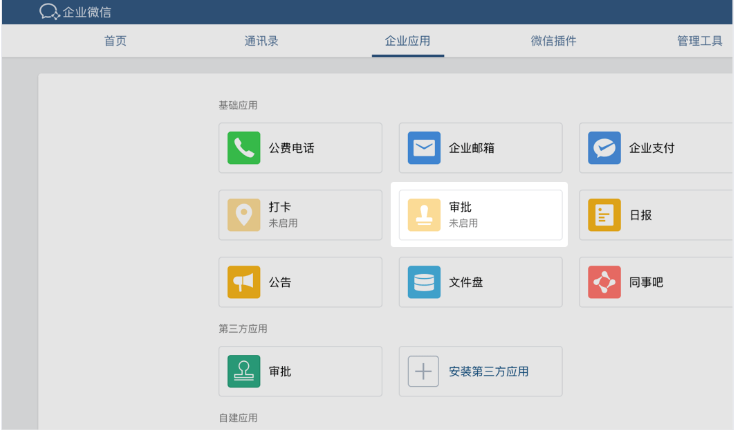Viewport: 734px width, 433px height.
Task: Click the orange report icon for 日报
Action: pos(604,215)
